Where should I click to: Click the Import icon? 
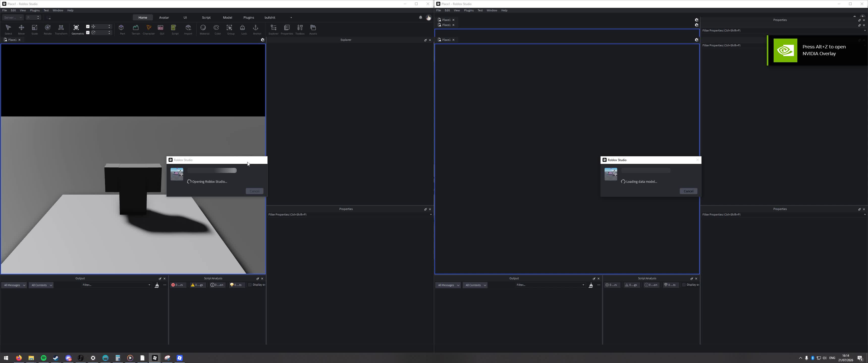[188, 29]
